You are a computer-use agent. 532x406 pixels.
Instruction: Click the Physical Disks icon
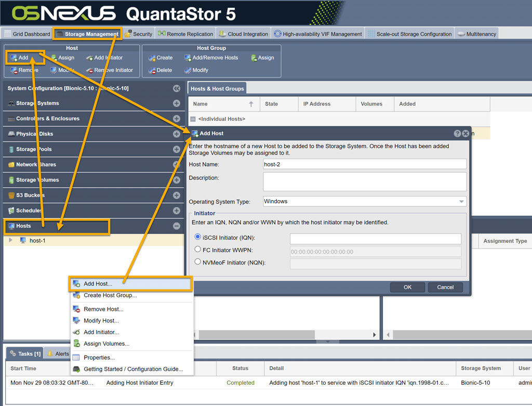pyautogui.click(x=11, y=134)
